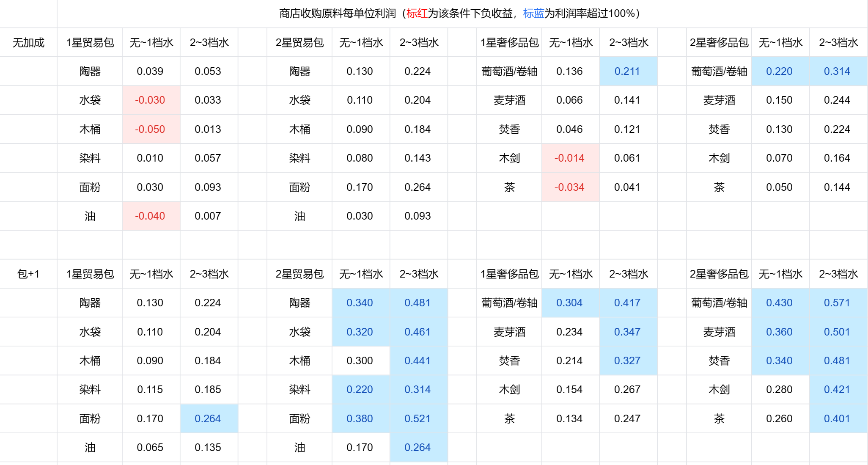
Task: Click the blue 0.304 cell for 葡萄酒/卷轴
Action: click(x=569, y=303)
